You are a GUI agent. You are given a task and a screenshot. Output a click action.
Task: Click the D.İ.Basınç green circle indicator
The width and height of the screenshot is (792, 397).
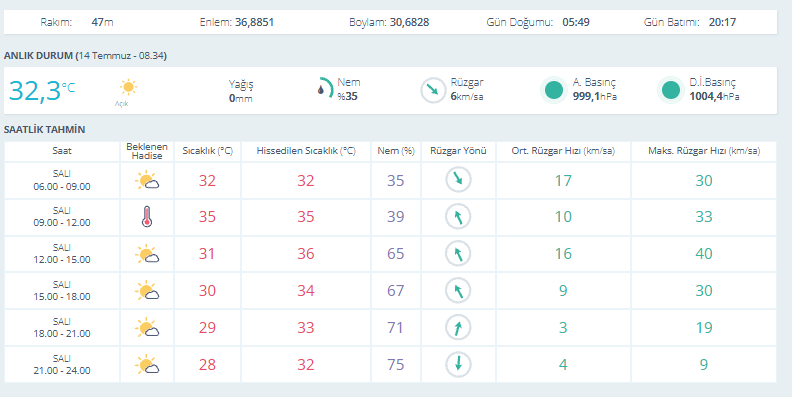(671, 90)
